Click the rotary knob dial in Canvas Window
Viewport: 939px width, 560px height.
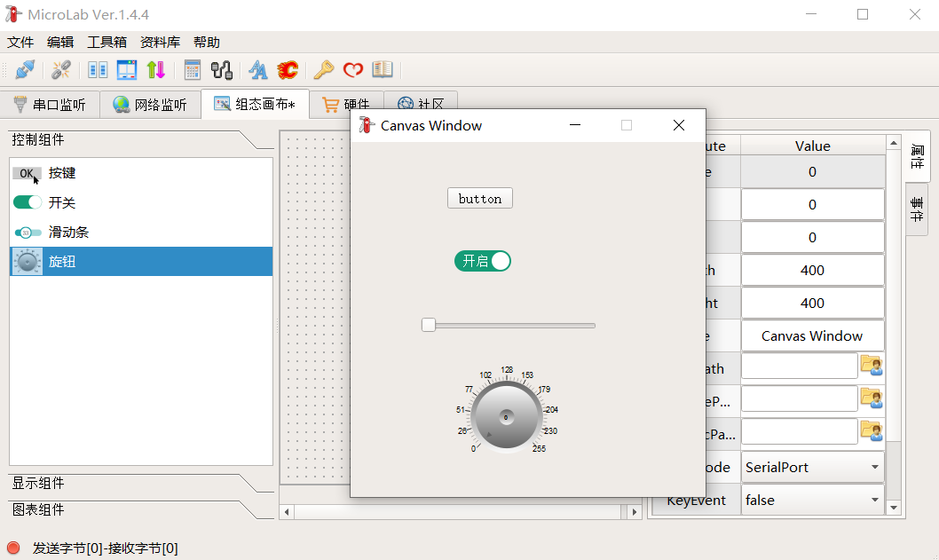point(506,417)
